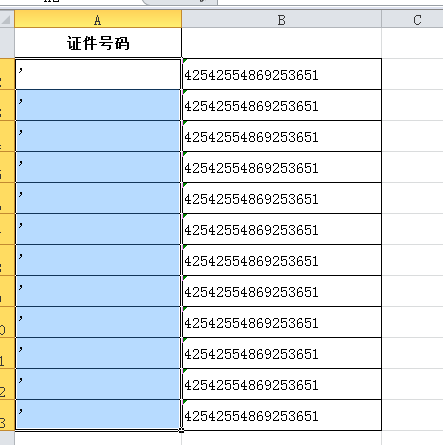443x445 pixels.
Task: Click the Select All corner triangle
Action: pos(7,19)
